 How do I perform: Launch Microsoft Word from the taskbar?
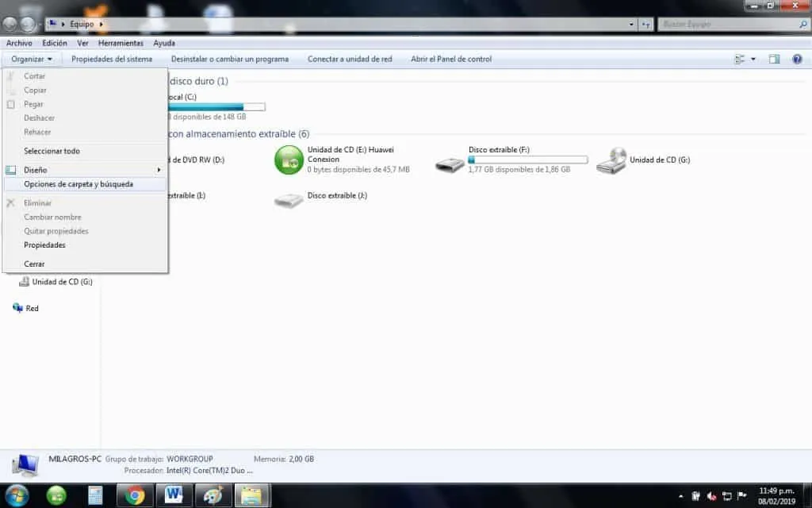tap(174, 495)
